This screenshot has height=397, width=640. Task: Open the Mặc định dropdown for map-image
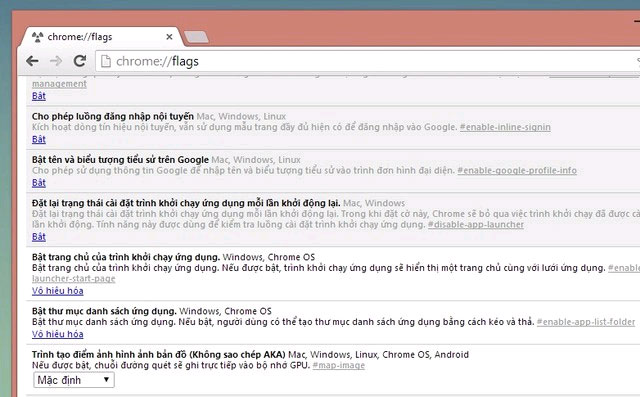pyautogui.click(x=74, y=380)
